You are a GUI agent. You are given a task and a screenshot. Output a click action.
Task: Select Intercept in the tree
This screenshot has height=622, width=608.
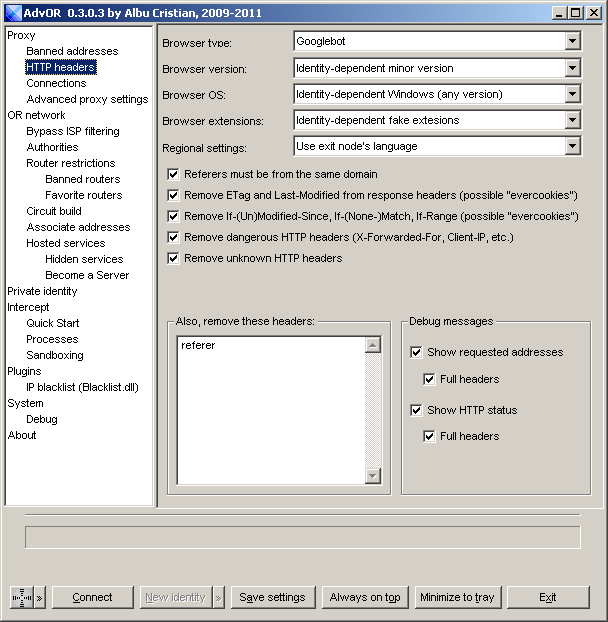click(28, 307)
